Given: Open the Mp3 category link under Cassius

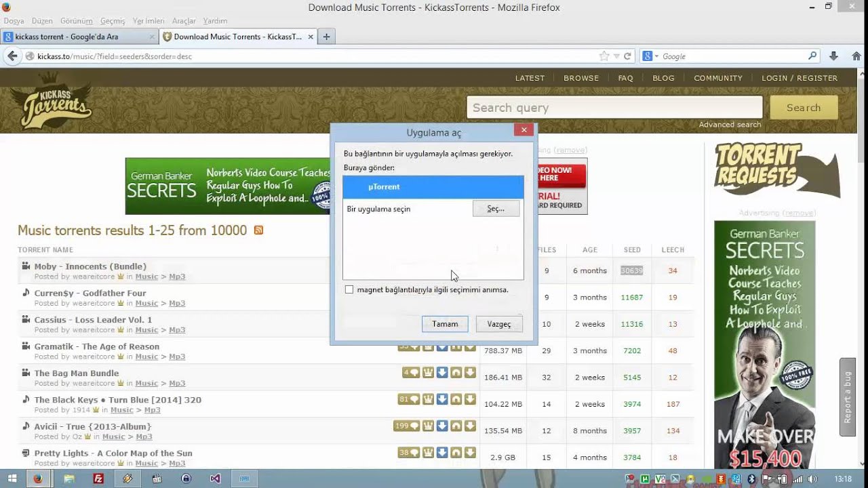Looking at the screenshot, I should point(177,330).
